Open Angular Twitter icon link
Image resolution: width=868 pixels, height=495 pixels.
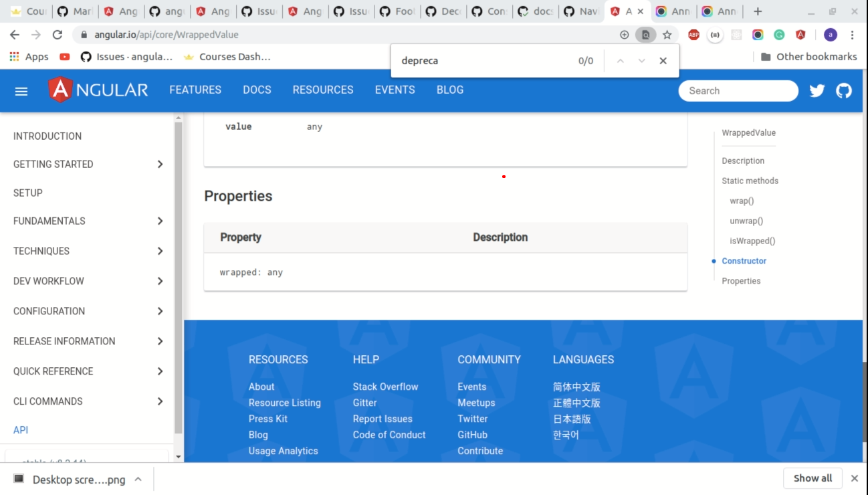click(x=817, y=91)
